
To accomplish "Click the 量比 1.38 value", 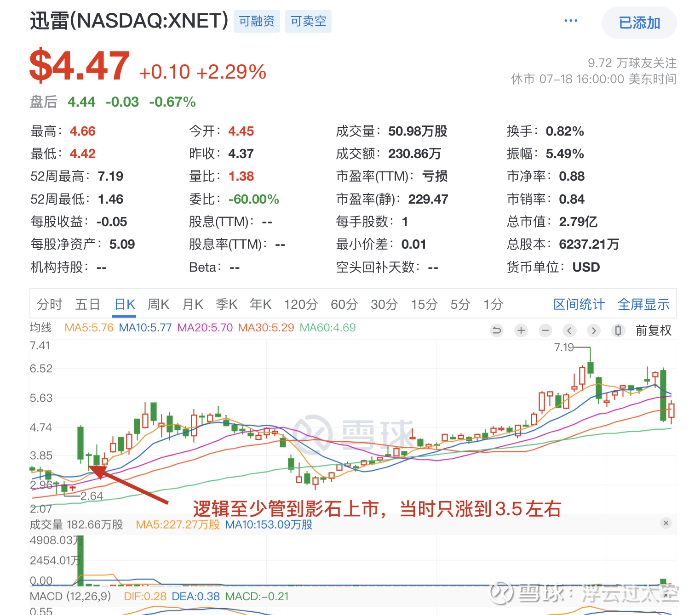I will coord(241,176).
